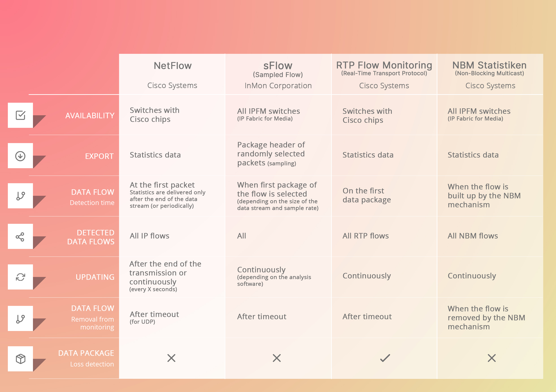Click the EXPORT row label
Screen dimensions: 556x392
tap(99, 156)
